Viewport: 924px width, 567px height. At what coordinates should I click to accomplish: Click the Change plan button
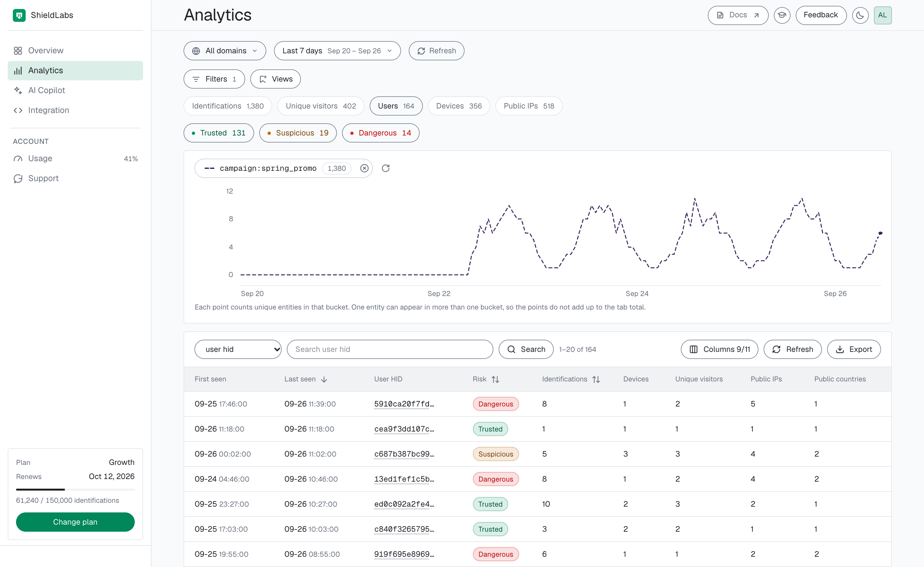[75, 522]
